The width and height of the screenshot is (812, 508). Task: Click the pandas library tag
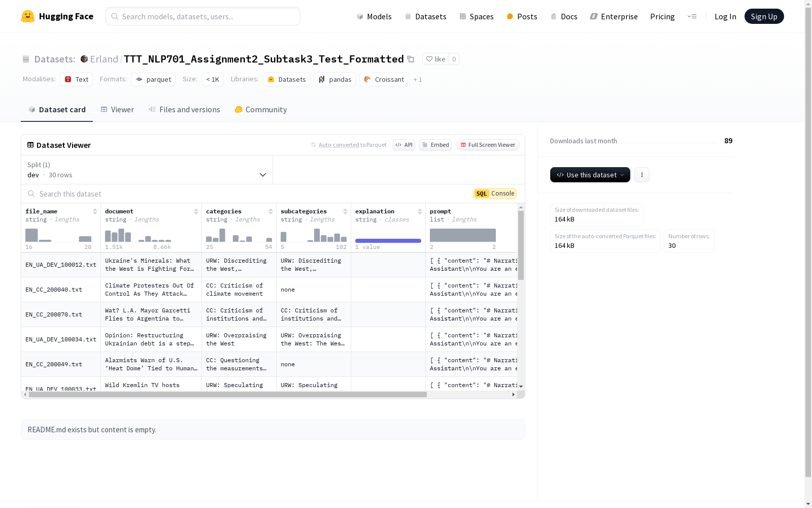click(335, 79)
